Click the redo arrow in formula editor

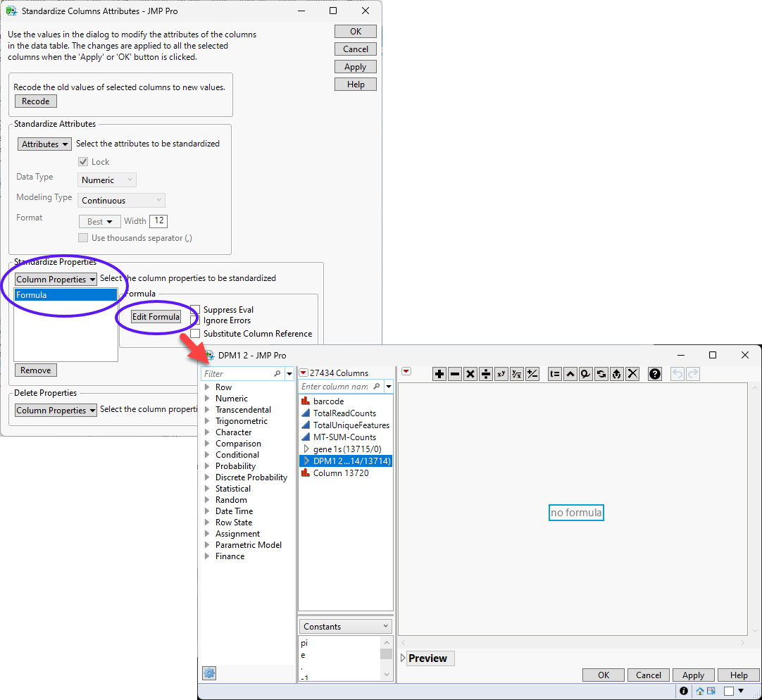(693, 374)
